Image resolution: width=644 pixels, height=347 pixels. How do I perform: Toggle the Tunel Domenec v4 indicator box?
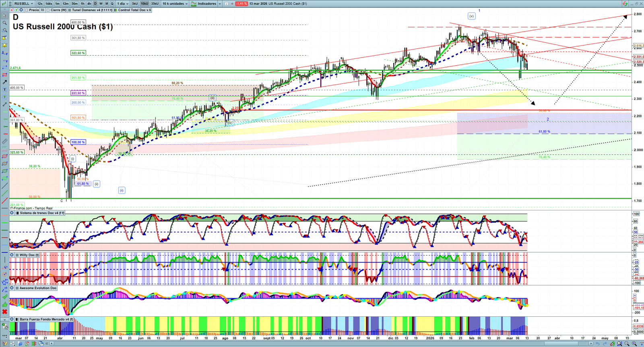pos(69,10)
